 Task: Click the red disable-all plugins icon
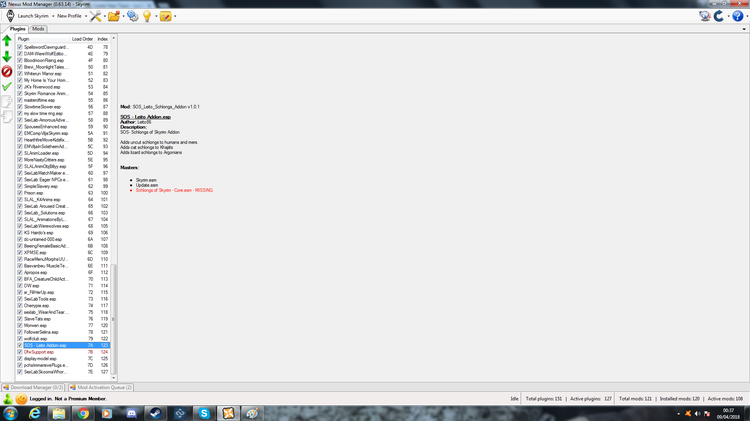tap(7, 72)
